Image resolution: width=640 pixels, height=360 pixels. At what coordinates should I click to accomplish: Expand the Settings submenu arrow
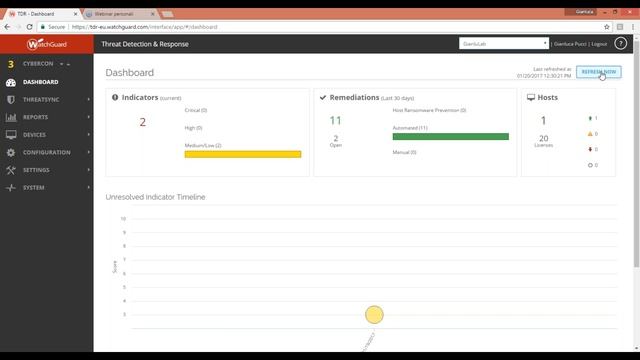[89, 170]
